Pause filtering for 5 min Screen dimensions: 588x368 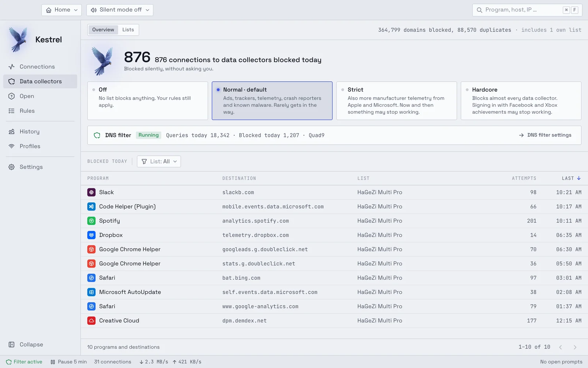coord(69,362)
